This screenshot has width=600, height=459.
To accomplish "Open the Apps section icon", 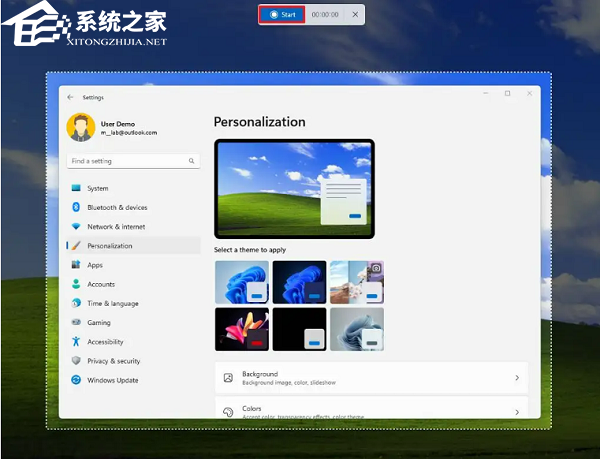I will pyautogui.click(x=76, y=265).
